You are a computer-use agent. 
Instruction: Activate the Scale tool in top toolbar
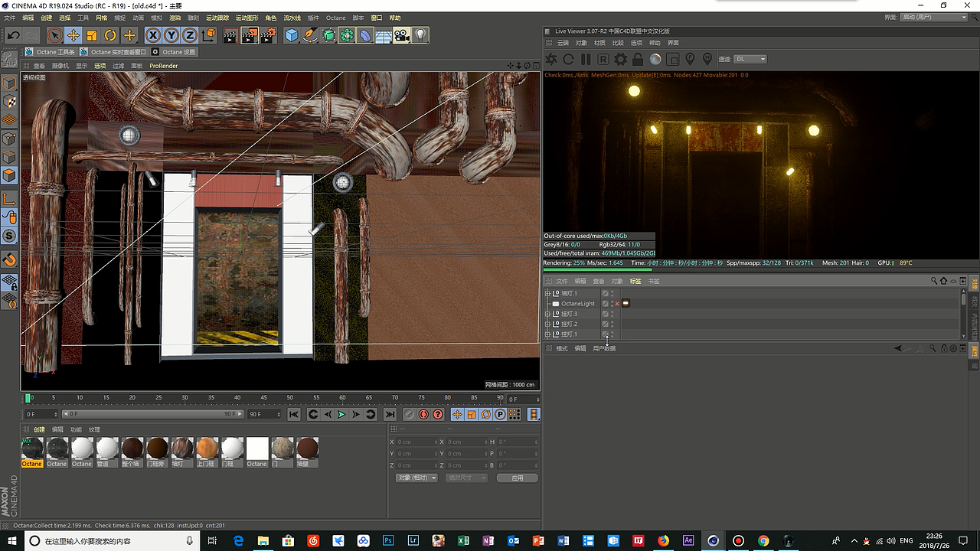point(92,35)
